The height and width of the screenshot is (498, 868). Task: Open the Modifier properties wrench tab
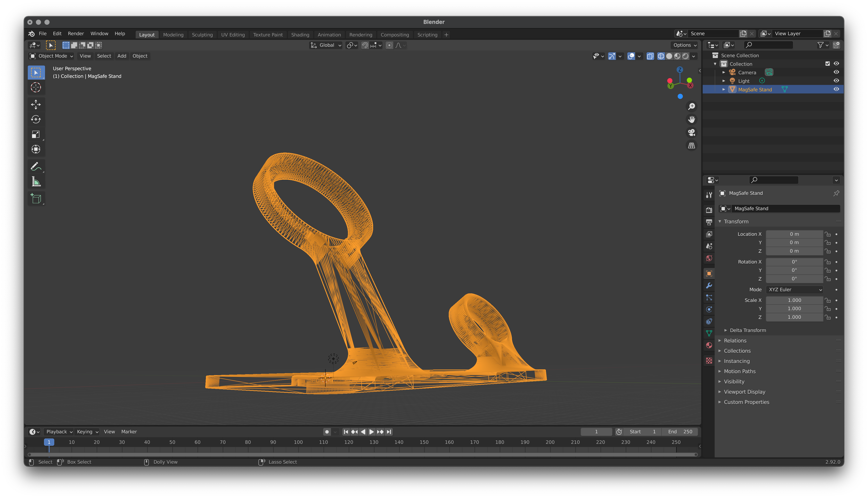point(709,286)
